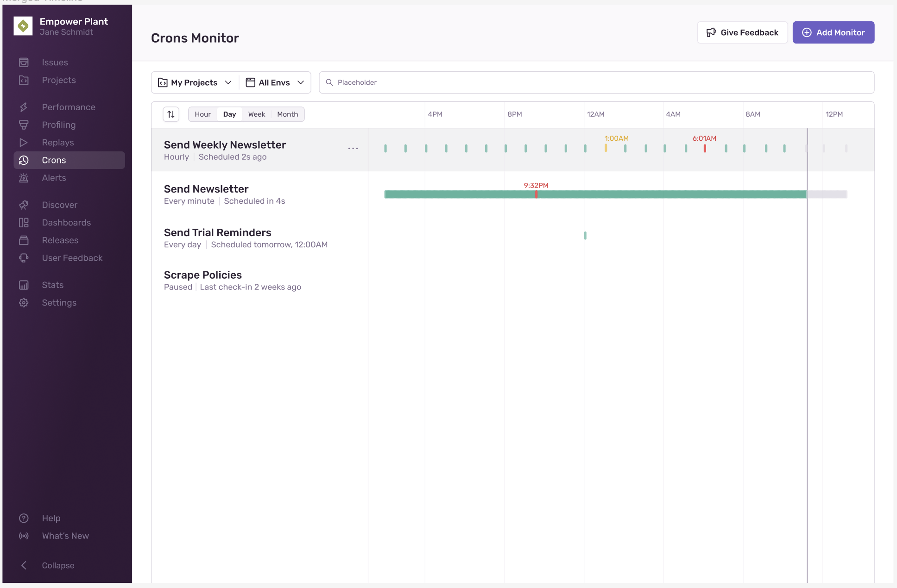The width and height of the screenshot is (897, 588).
Task: Select the Hour timeline view
Action: click(x=202, y=114)
